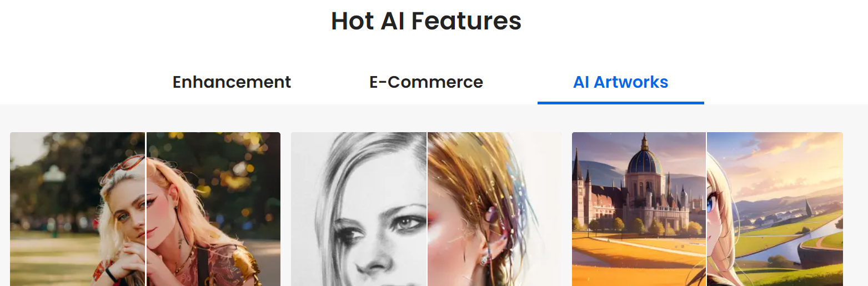Image resolution: width=868 pixels, height=286 pixels.
Task: Click the divider line on the blonde woman portrait
Action: point(145,209)
